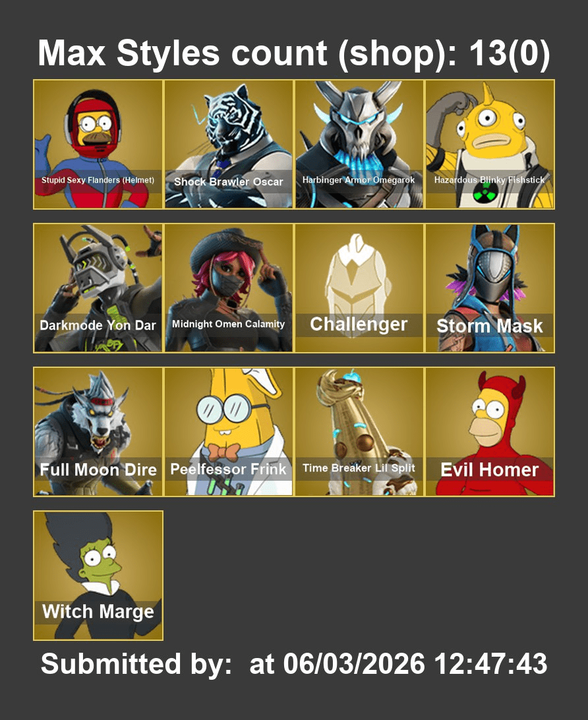
Task: Click the Challenger label text
Action: [x=359, y=324]
